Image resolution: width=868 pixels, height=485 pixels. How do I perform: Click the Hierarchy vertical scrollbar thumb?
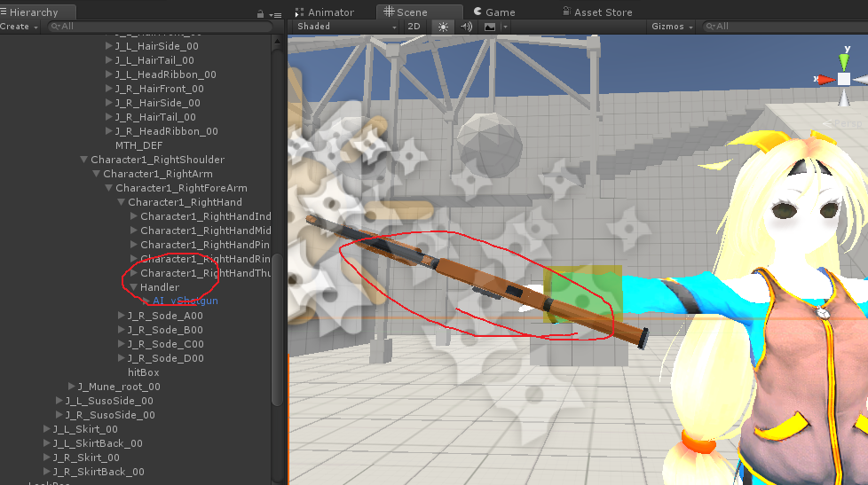[277, 330]
